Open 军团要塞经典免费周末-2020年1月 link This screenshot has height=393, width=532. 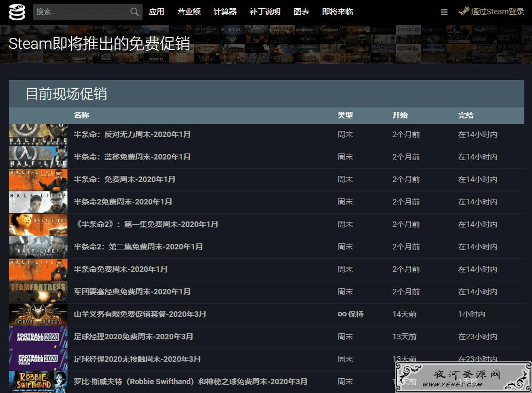(x=132, y=292)
